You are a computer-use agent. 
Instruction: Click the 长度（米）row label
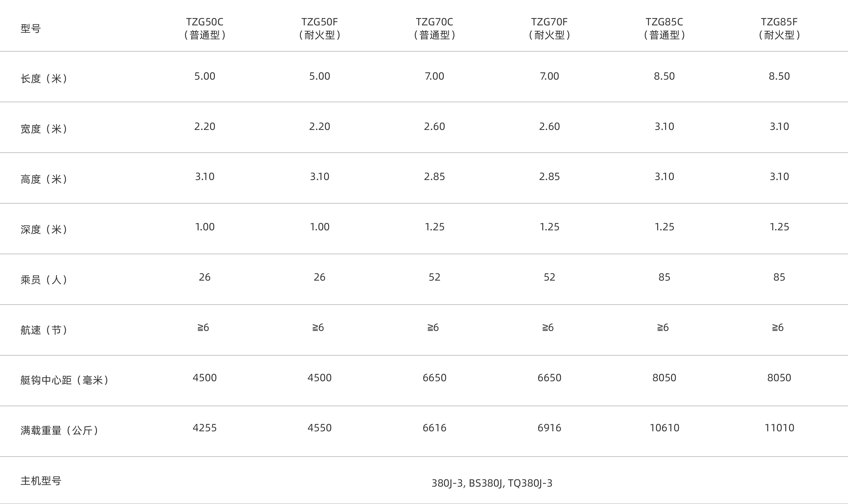[x=43, y=78]
